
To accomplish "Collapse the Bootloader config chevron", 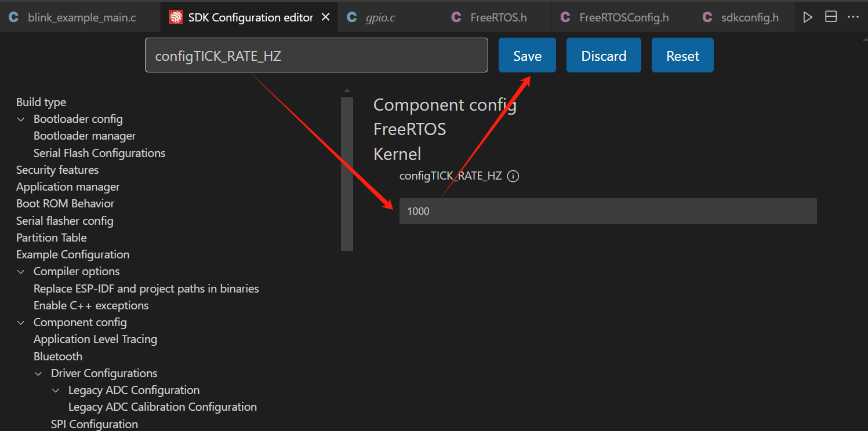I will click(21, 119).
